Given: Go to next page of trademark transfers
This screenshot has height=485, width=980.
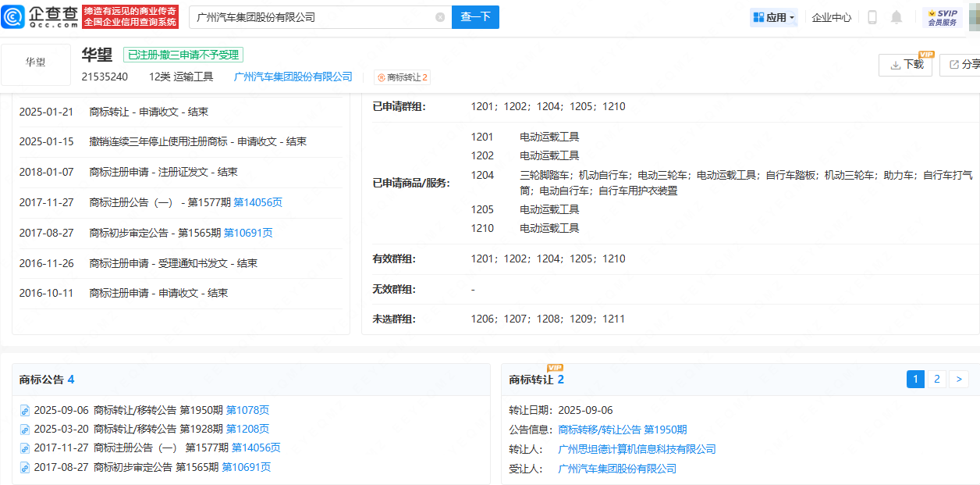Looking at the screenshot, I should 959,380.
